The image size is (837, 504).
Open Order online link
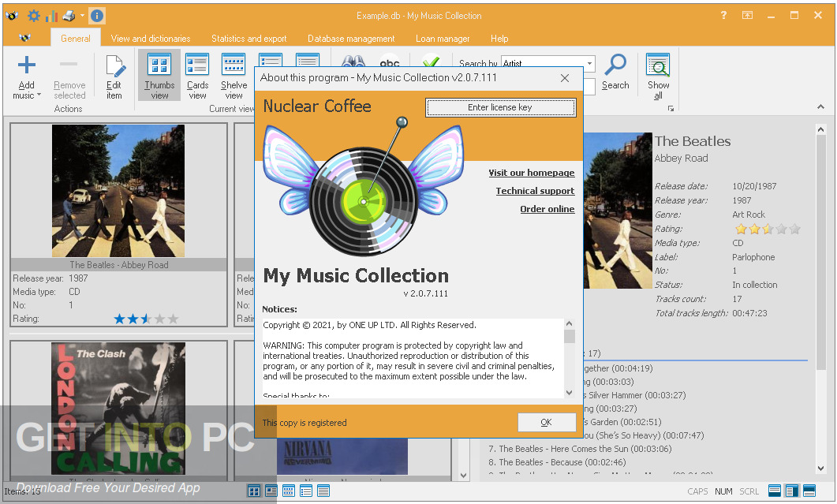click(547, 209)
